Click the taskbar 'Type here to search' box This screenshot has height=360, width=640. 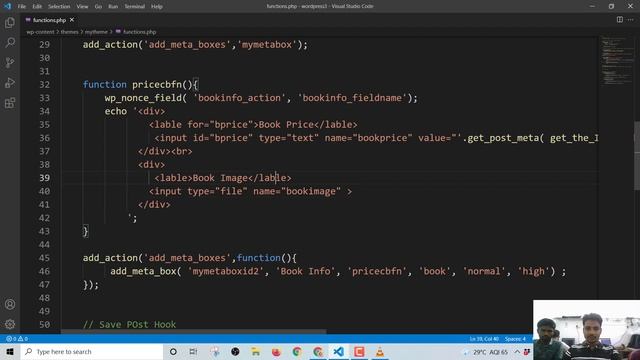(x=92, y=351)
